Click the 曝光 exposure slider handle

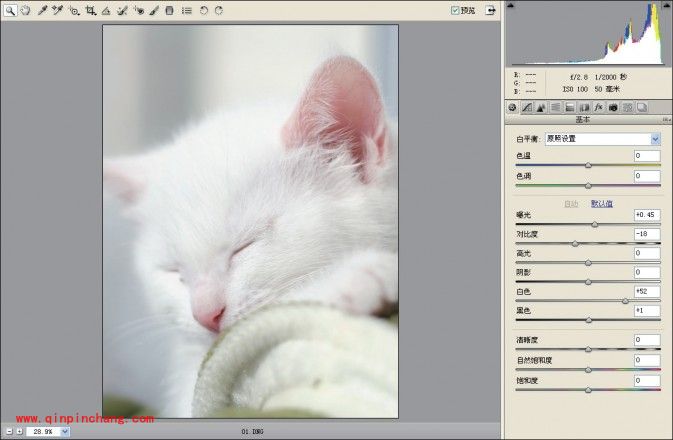tap(595, 224)
